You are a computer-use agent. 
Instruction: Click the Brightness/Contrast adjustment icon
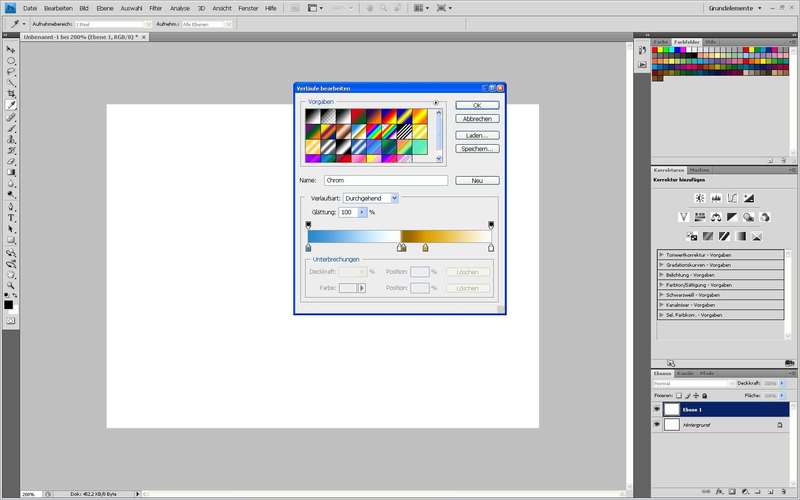[x=699, y=198]
